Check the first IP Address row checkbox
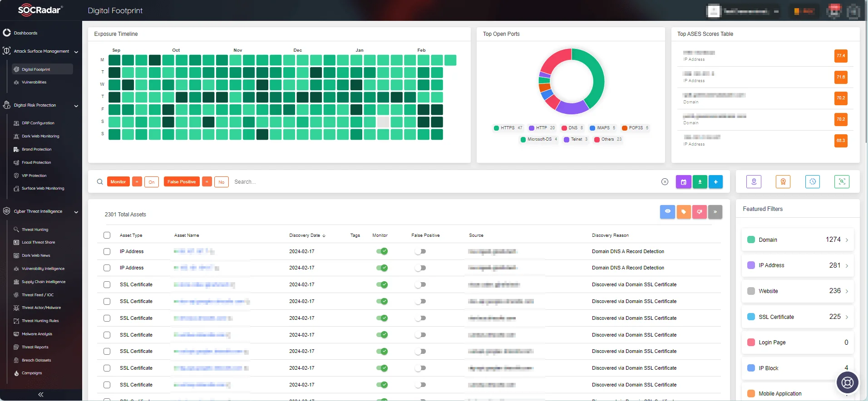This screenshot has height=401, width=868. 107,251
